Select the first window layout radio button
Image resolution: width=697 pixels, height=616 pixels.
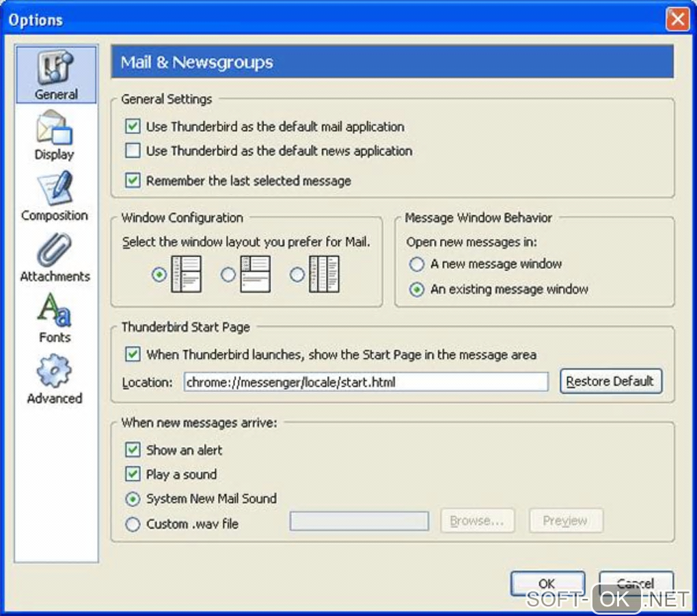click(x=159, y=274)
